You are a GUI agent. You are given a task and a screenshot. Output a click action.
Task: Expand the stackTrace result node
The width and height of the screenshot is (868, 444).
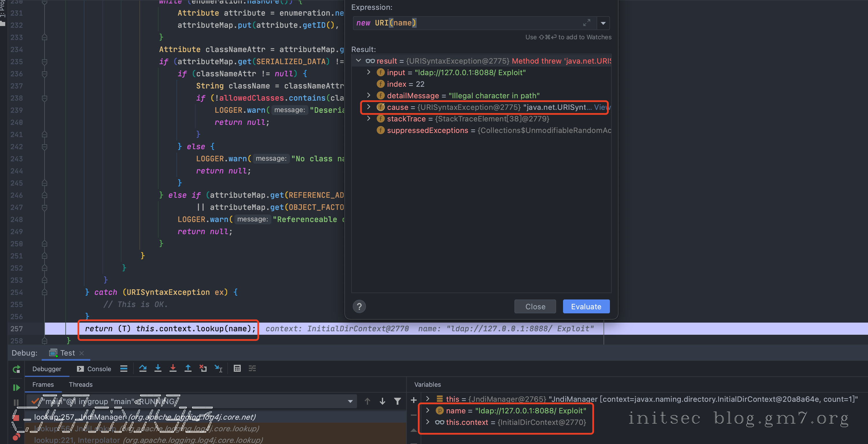click(x=369, y=119)
